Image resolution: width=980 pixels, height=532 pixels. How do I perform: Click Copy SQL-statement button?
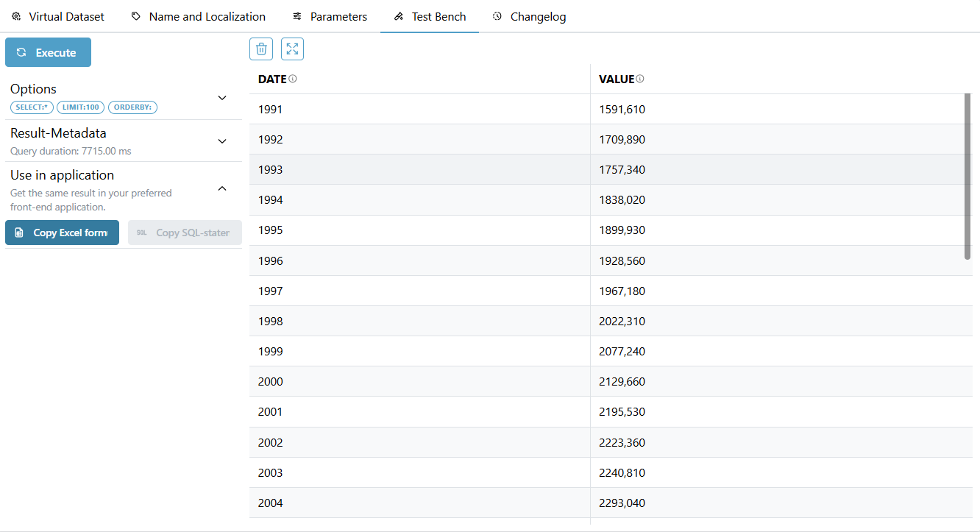coord(185,233)
